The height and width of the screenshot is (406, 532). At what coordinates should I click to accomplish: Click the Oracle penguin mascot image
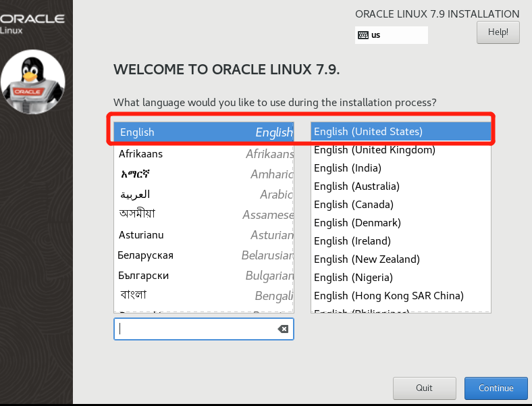pyautogui.click(x=33, y=82)
